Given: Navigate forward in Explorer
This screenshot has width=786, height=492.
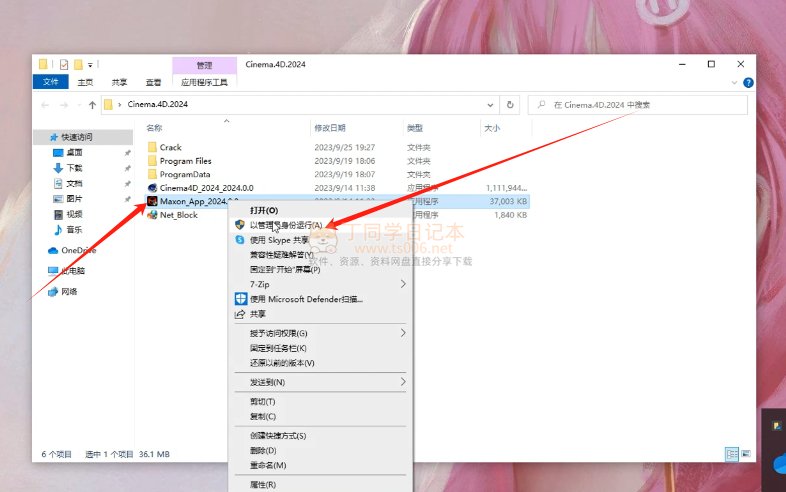Looking at the screenshot, I should (x=64, y=105).
